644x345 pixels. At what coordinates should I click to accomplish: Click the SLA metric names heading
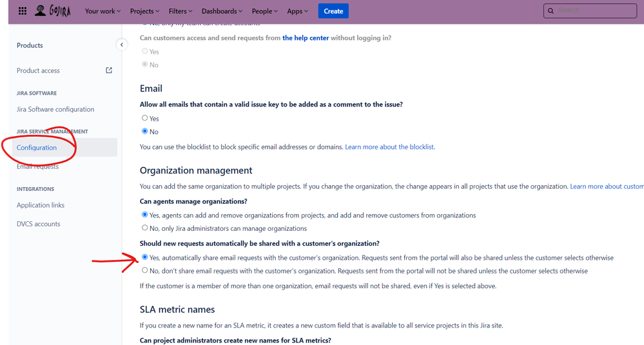(x=177, y=310)
